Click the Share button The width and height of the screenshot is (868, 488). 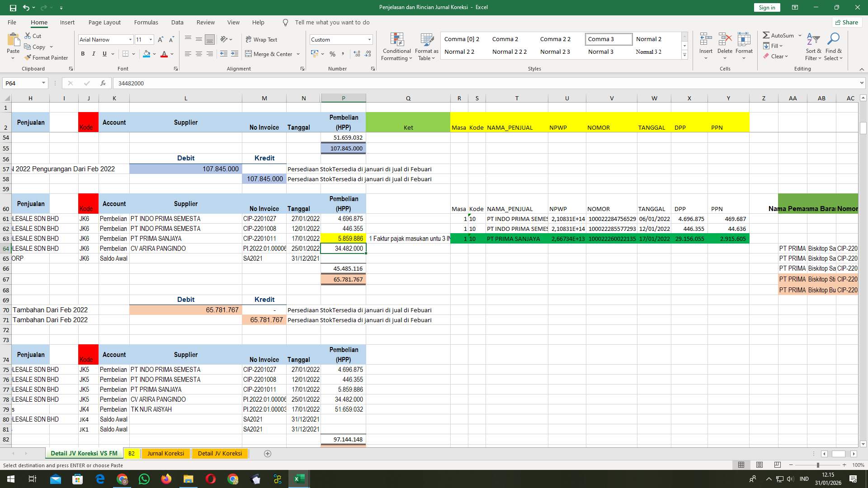(x=846, y=22)
